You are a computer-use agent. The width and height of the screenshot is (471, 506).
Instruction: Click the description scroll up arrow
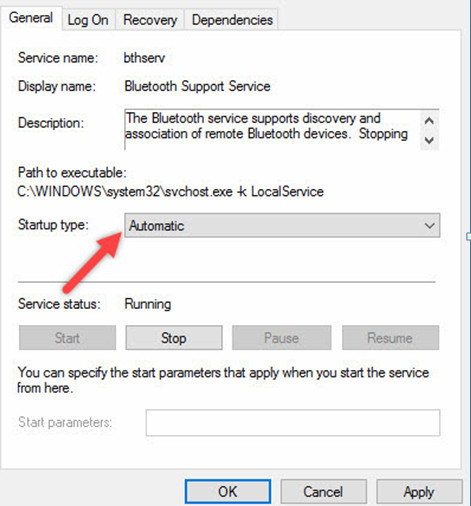click(429, 121)
